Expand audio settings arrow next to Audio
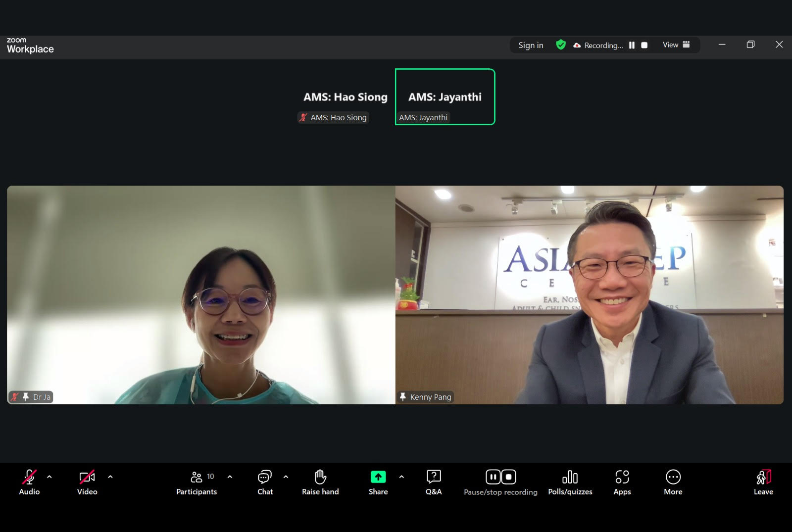 point(49,477)
